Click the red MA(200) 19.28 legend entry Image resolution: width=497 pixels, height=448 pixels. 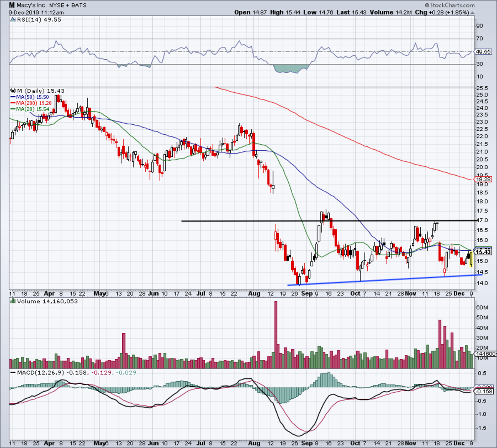click(x=31, y=103)
